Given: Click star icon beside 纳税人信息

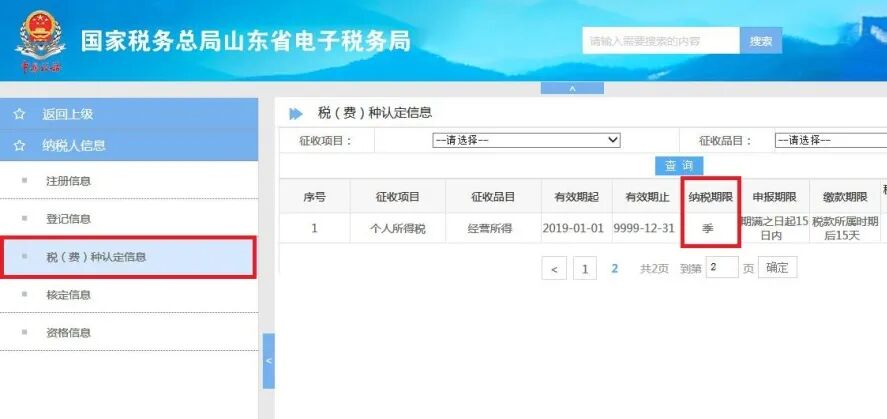Looking at the screenshot, I should point(20,146).
